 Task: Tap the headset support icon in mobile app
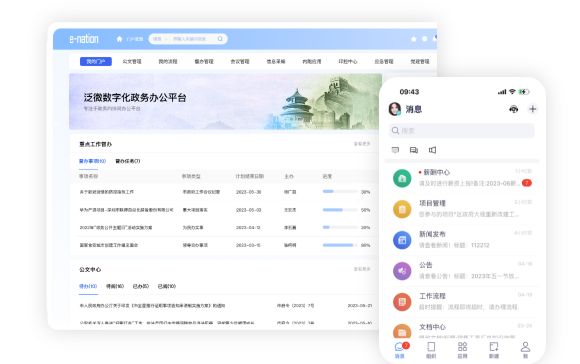(x=513, y=109)
